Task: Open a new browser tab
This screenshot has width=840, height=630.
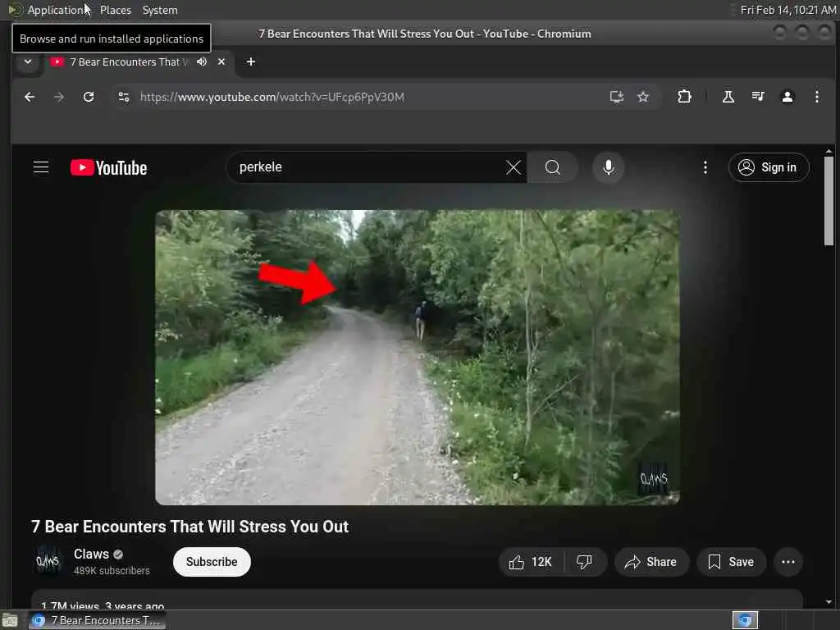Action: [x=251, y=62]
